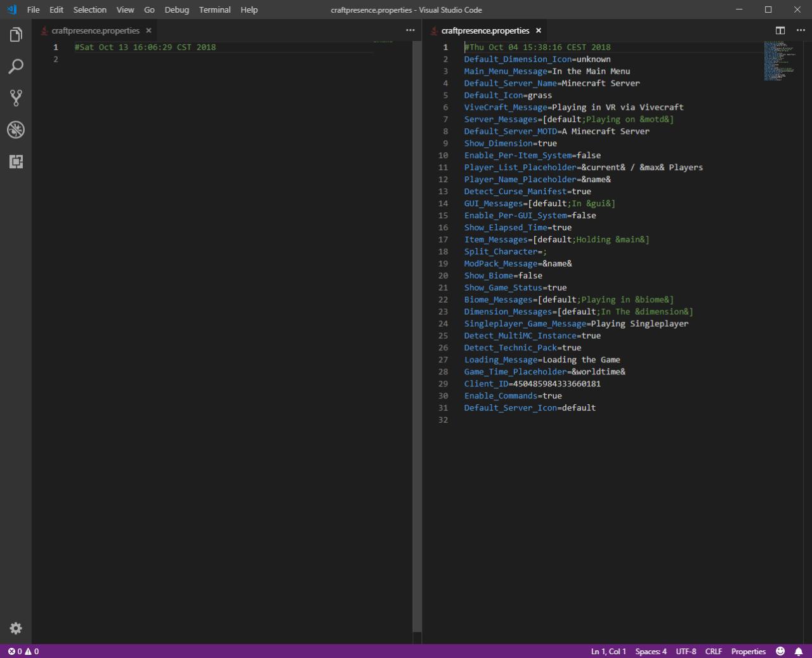The height and width of the screenshot is (658, 812).
Task: Click Ln 1, Col 1 cursor position indicator
Action: click(608, 651)
